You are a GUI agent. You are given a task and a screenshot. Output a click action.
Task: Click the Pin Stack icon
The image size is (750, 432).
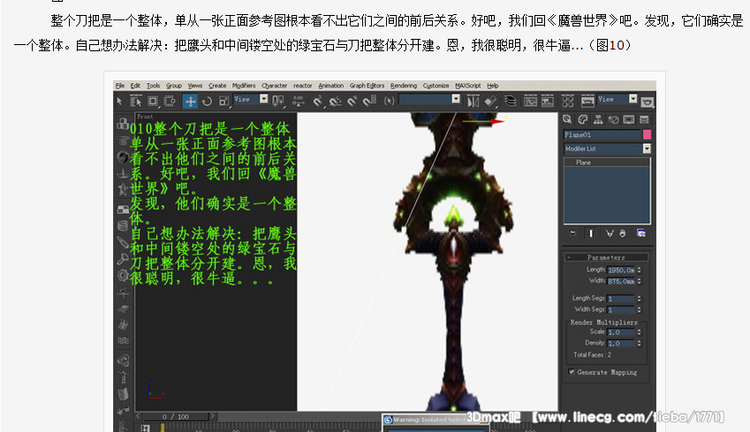coord(572,233)
